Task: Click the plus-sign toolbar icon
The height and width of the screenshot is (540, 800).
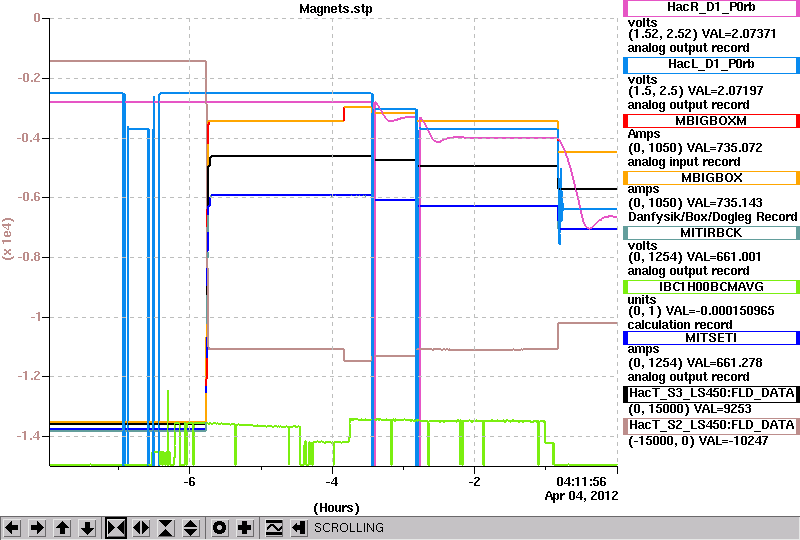Action: point(245,528)
